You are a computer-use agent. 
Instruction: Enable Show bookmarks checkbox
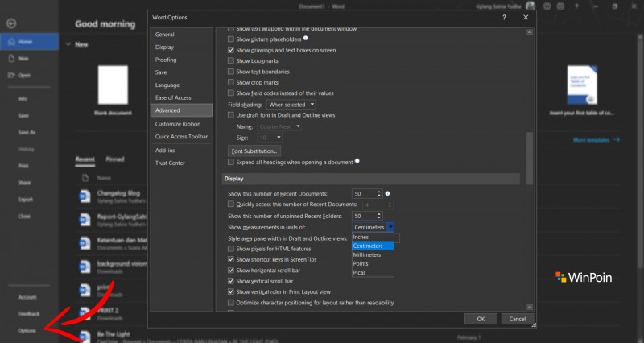tap(231, 60)
